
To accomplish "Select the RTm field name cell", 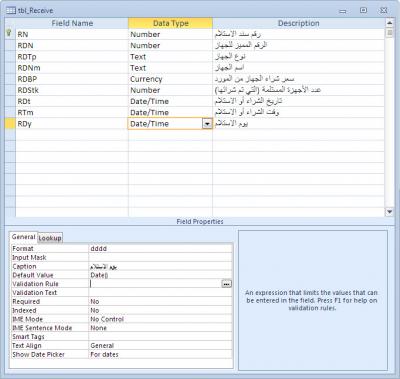I will 72,112.
